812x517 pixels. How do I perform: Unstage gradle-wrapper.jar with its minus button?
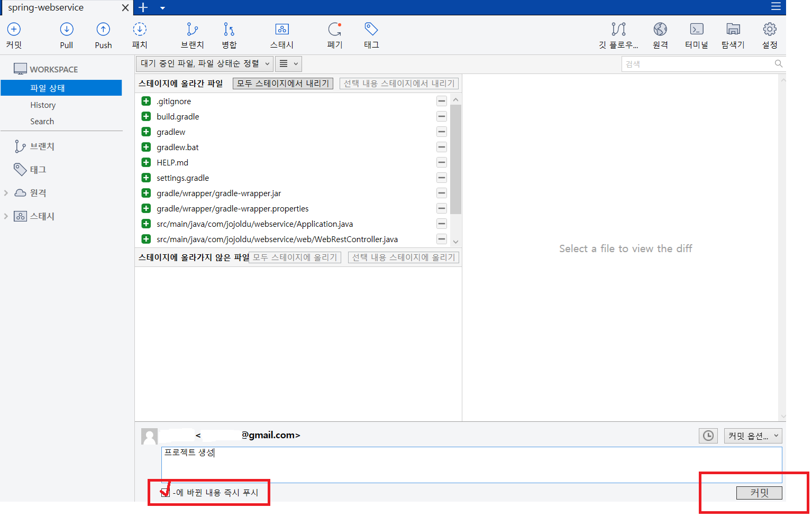pos(442,193)
